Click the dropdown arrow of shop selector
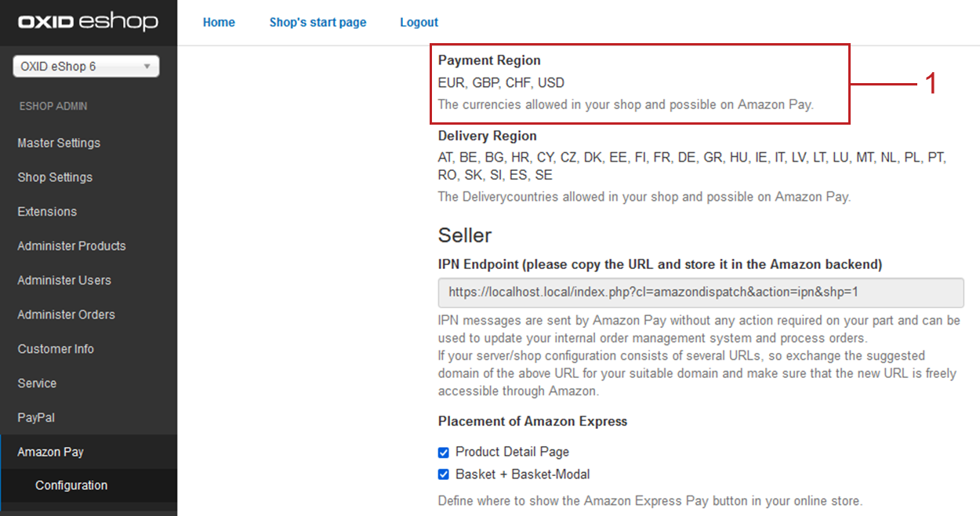Image resolution: width=980 pixels, height=516 pixels. click(x=147, y=67)
